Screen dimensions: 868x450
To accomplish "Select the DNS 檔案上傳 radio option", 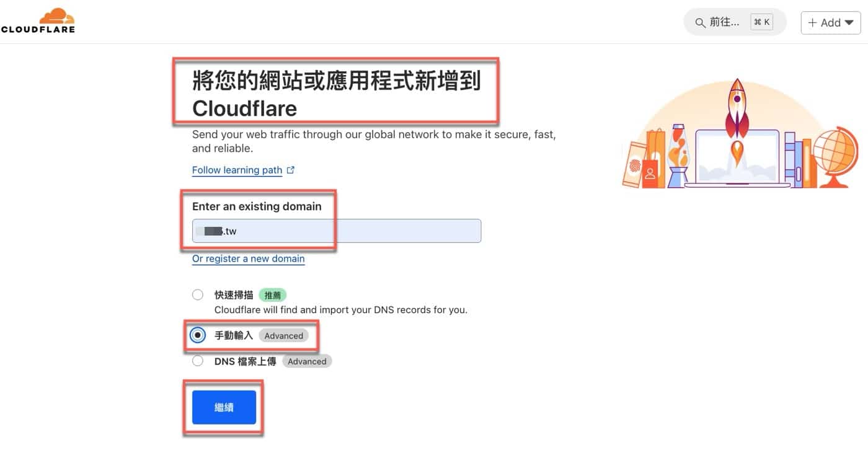I will 197,361.
